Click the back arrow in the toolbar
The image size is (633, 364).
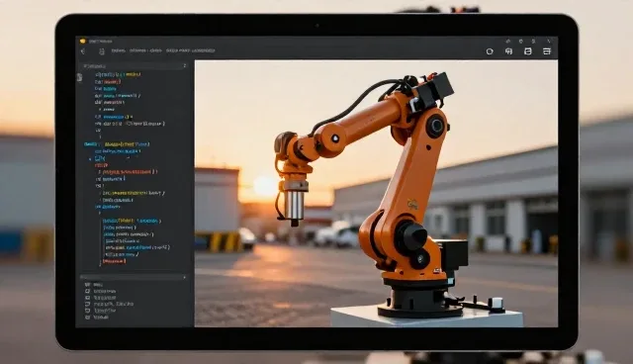pyautogui.click(x=83, y=51)
